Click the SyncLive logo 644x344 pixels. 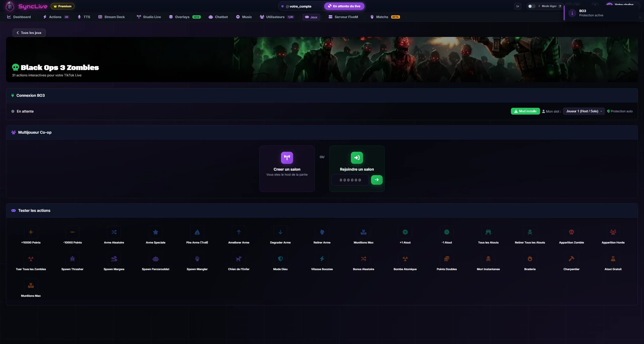pos(26,6)
